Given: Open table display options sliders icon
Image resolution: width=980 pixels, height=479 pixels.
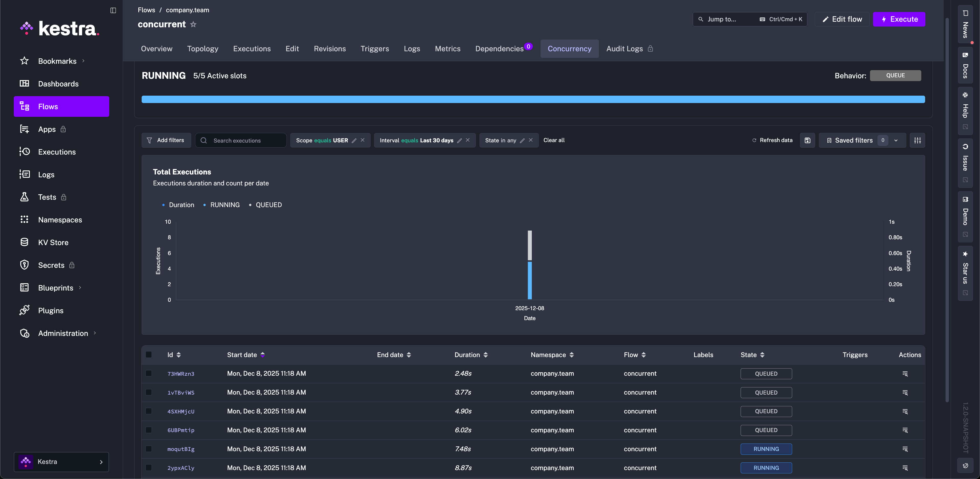Looking at the screenshot, I should click(x=917, y=140).
